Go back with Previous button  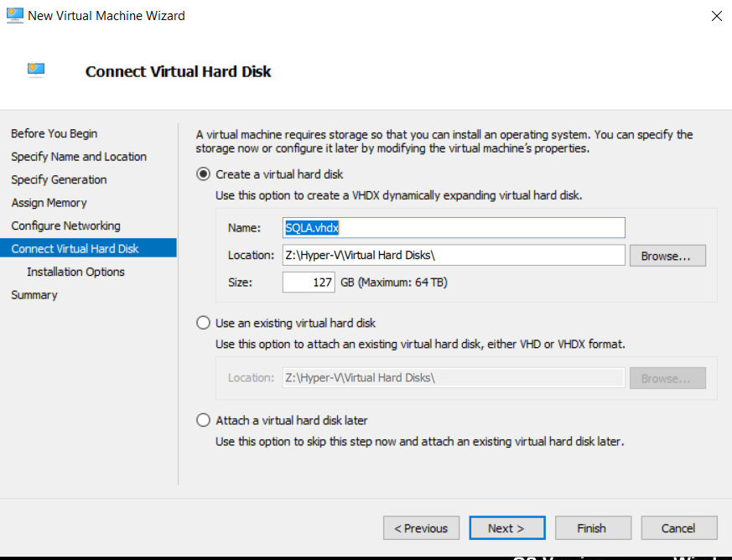[421, 528]
